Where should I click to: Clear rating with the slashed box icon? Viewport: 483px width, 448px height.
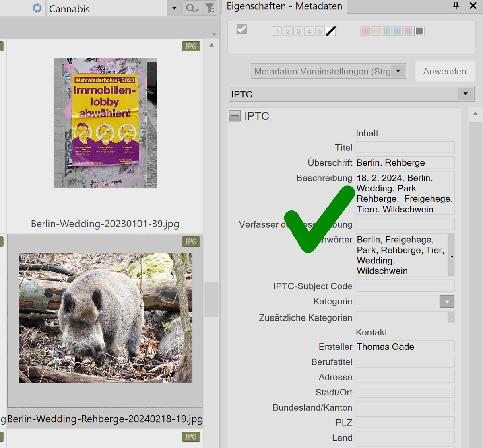[x=331, y=31]
